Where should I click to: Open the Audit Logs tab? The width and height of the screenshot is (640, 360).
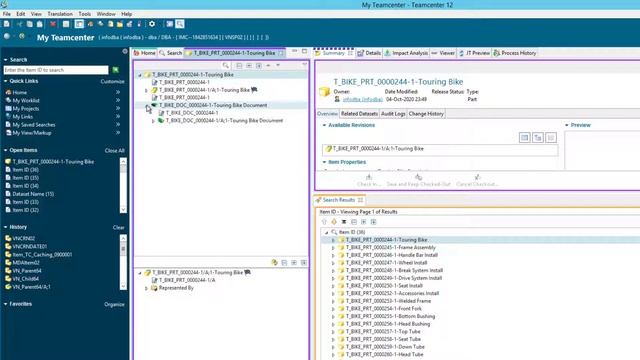393,114
